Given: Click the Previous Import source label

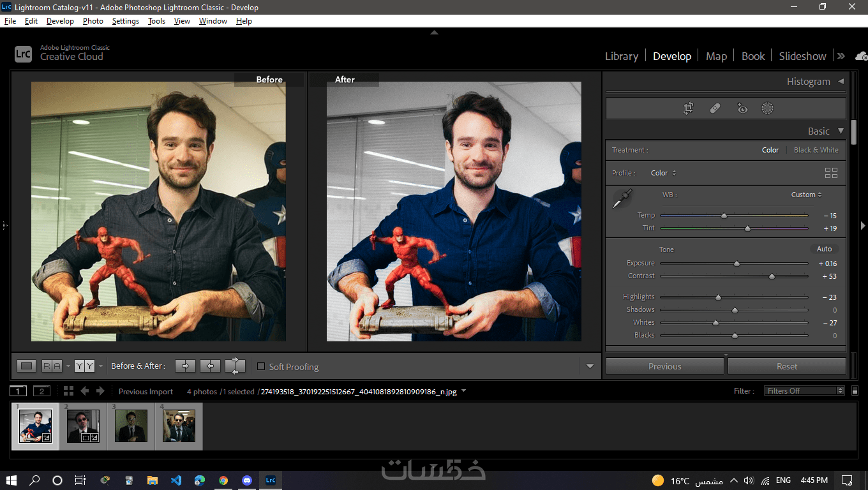Looking at the screenshot, I should click(146, 391).
